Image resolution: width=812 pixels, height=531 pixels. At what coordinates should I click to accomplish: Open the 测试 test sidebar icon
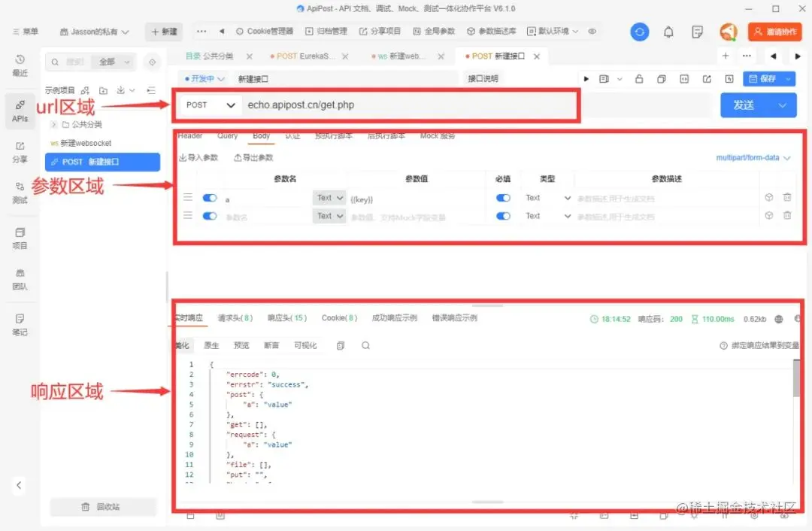tap(20, 193)
